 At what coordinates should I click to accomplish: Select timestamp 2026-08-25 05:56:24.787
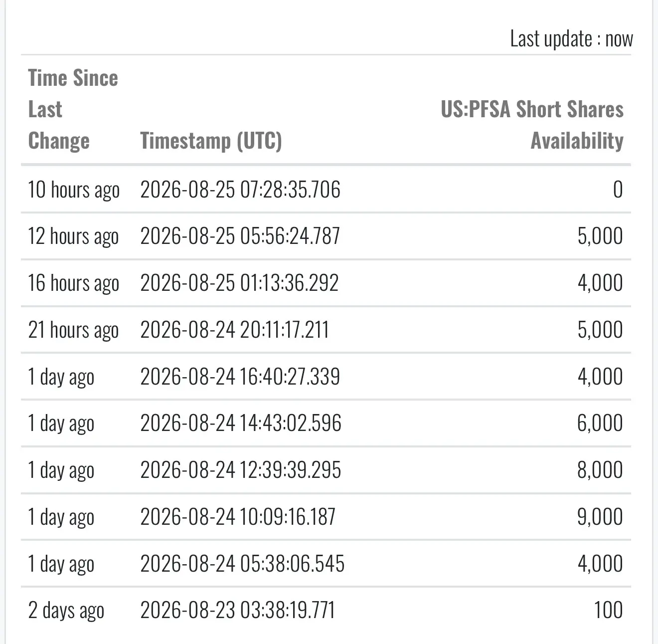[x=240, y=236]
